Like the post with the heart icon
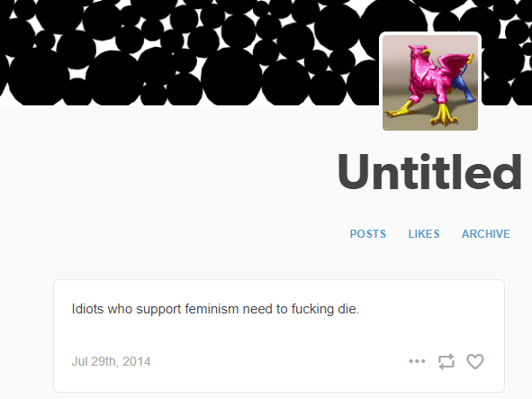Image resolution: width=532 pixels, height=399 pixels. tap(475, 361)
